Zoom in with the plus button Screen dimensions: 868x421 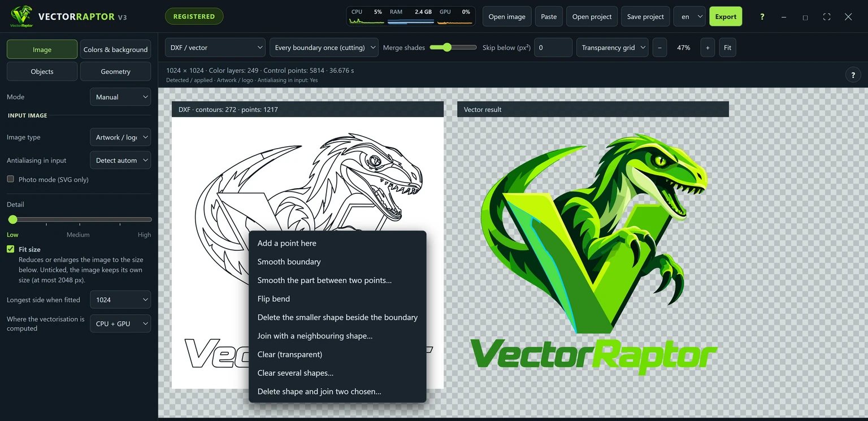(x=708, y=48)
